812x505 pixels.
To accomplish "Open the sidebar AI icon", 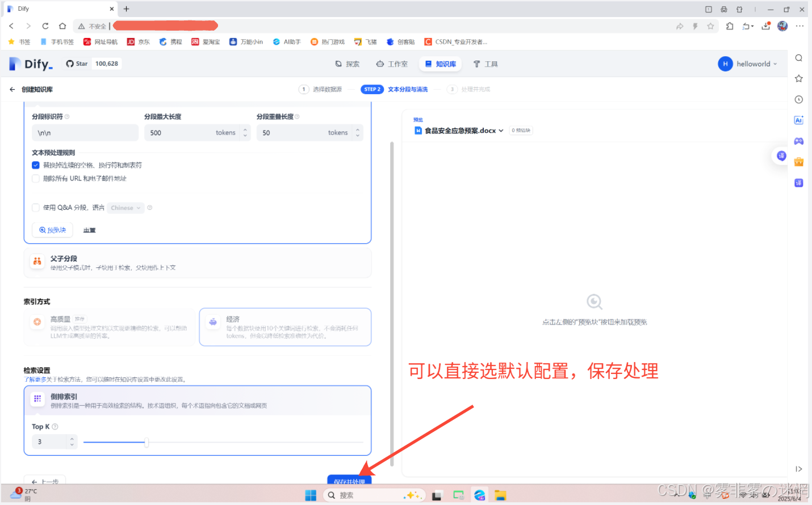I will (x=799, y=120).
